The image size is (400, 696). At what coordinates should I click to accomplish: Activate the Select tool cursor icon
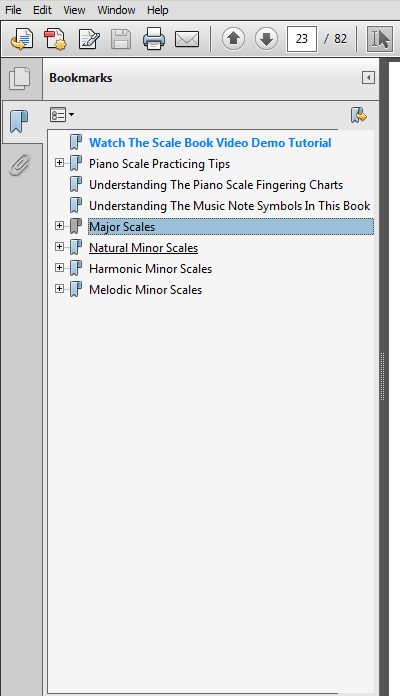pyautogui.click(x=380, y=39)
